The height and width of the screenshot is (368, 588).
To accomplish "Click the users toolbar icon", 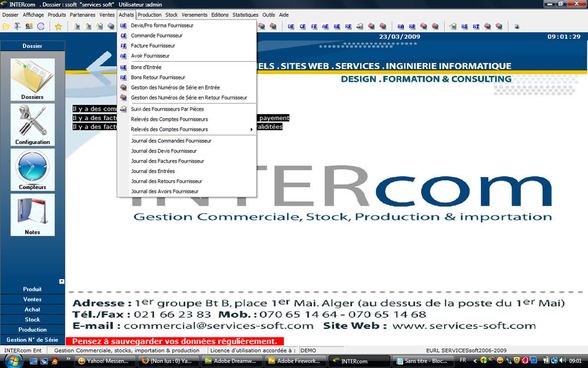I will 29,26.
